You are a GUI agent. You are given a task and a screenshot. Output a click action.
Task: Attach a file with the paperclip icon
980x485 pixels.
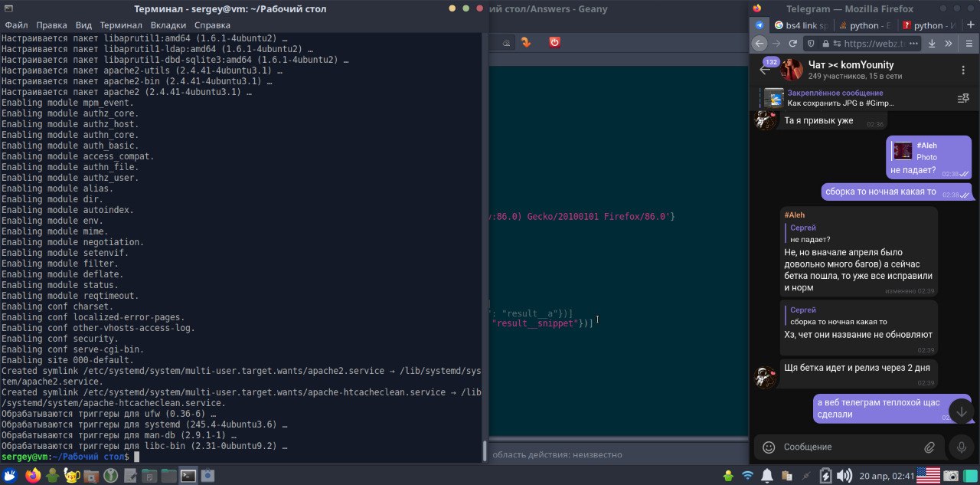pos(929,447)
